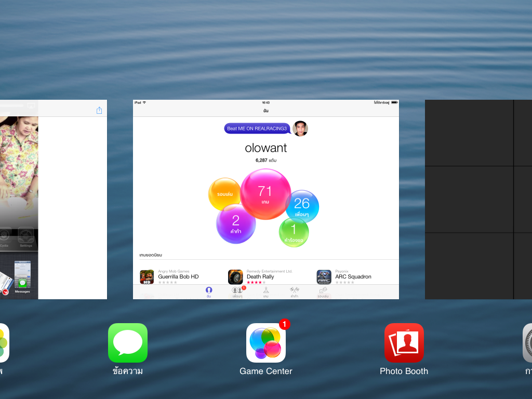
Task: Open the ข้อความ (Messages) app icon
Action: (128, 343)
